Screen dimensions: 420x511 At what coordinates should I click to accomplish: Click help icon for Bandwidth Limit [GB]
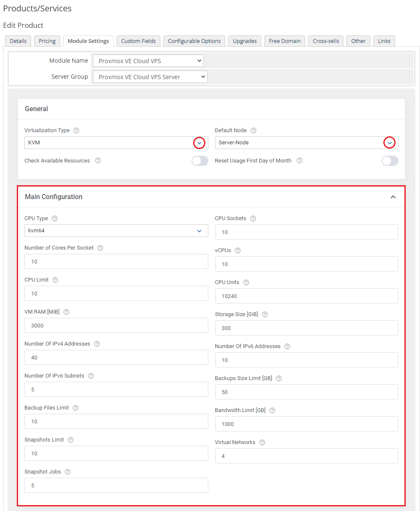(x=272, y=410)
